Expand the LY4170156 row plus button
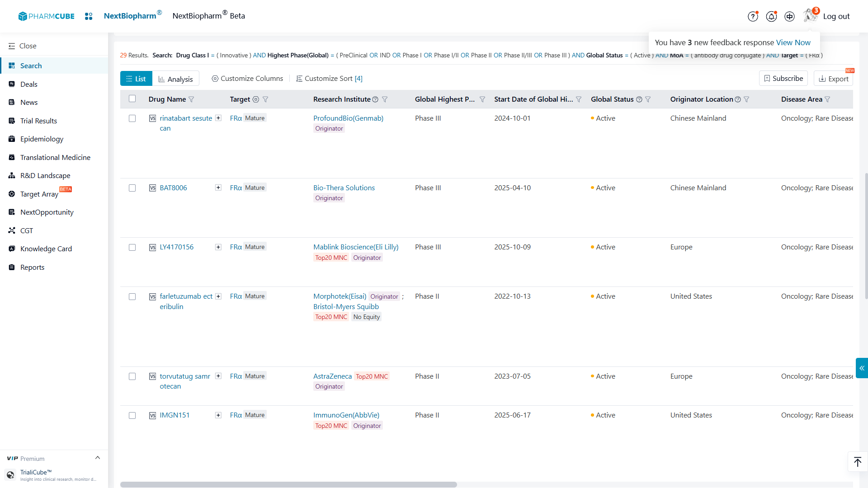The image size is (868, 488). [218, 247]
